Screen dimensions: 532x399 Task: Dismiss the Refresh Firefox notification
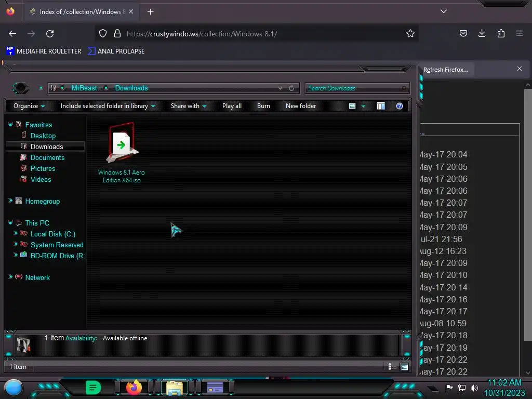tap(520, 69)
